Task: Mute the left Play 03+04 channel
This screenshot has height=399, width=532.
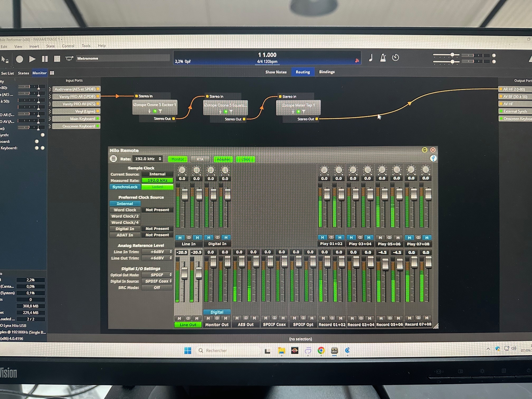Action: click(x=351, y=237)
